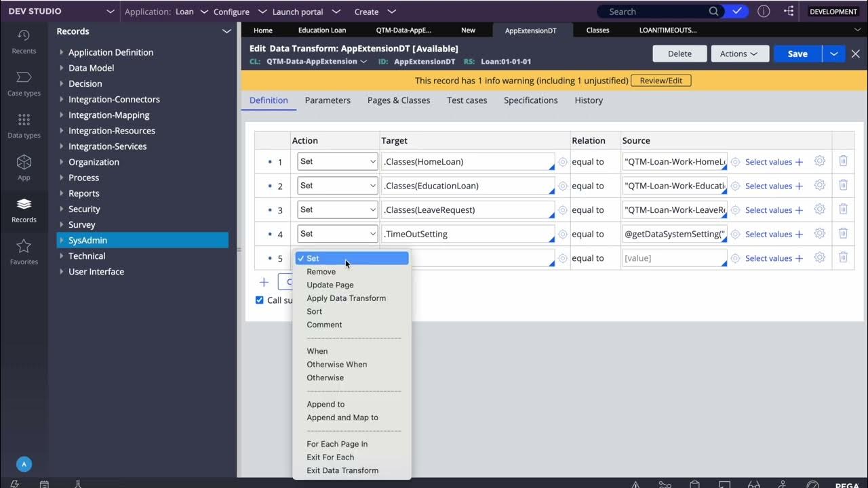Open the Action dropdown in row 1
This screenshot has height=488, width=868.
coord(337,161)
